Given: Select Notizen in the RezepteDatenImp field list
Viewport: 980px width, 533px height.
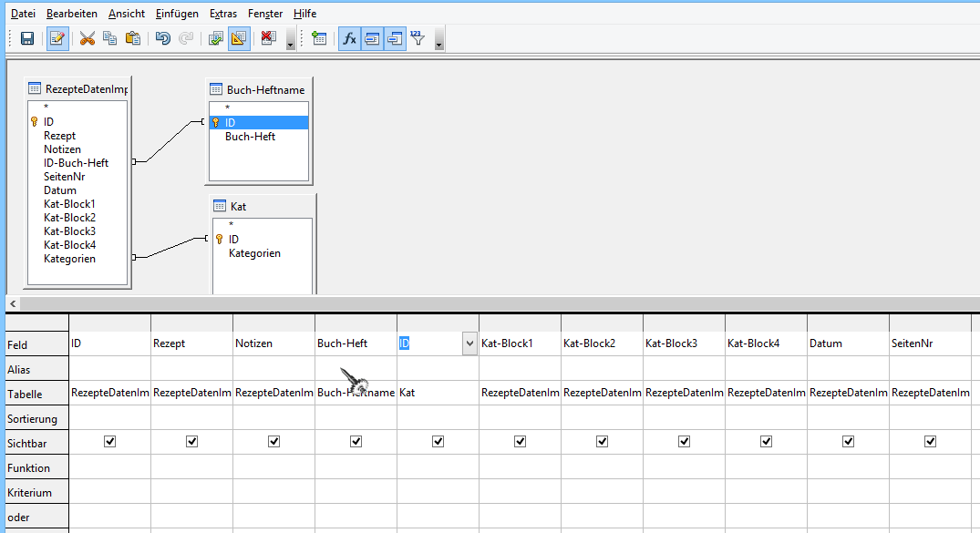Looking at the screenshot, I should coord(62,149).
